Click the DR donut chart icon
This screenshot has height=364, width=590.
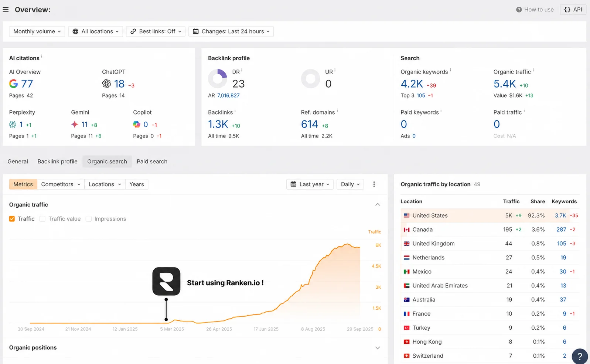(x=218, y=78)
